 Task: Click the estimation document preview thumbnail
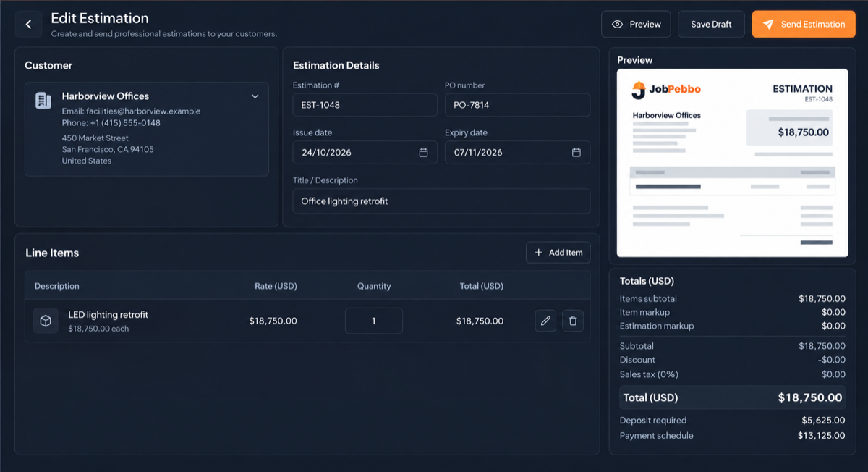click(732, 163)
